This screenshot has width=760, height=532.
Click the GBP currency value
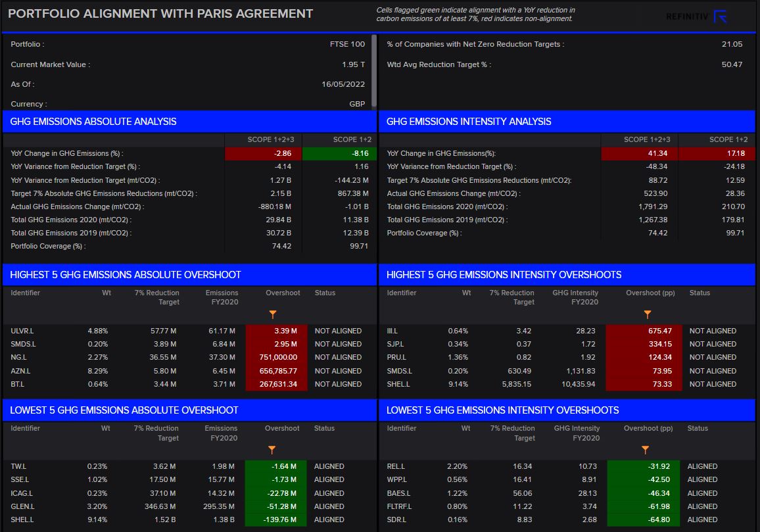[357, 104]
